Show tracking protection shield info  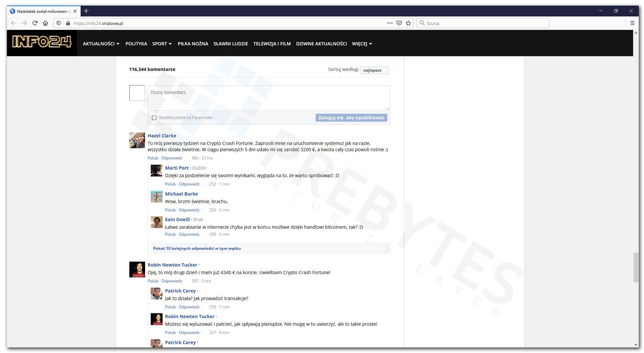click(59, 23)
